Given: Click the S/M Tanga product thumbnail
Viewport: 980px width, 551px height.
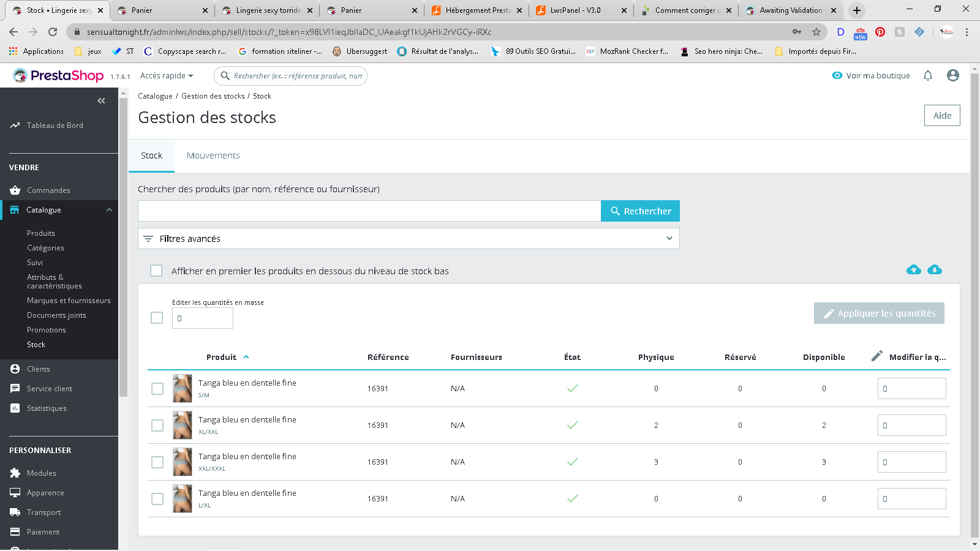Looking at the screenshot, I should coord(183,388).
